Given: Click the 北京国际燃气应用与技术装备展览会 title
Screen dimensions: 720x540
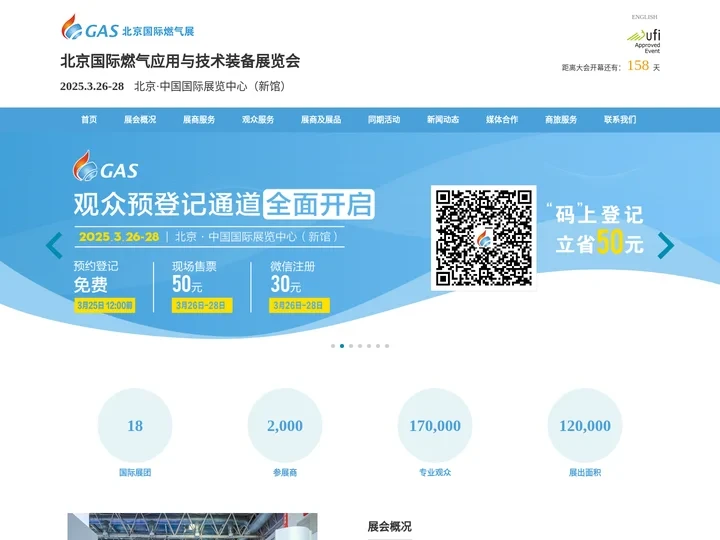Looking at the screenshot, I should 180,61.
